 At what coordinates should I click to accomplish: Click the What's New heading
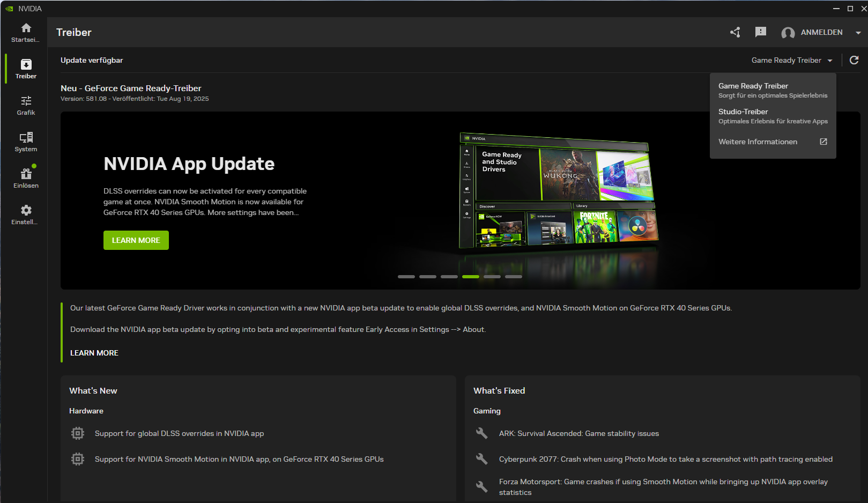(x=93, y=390)
